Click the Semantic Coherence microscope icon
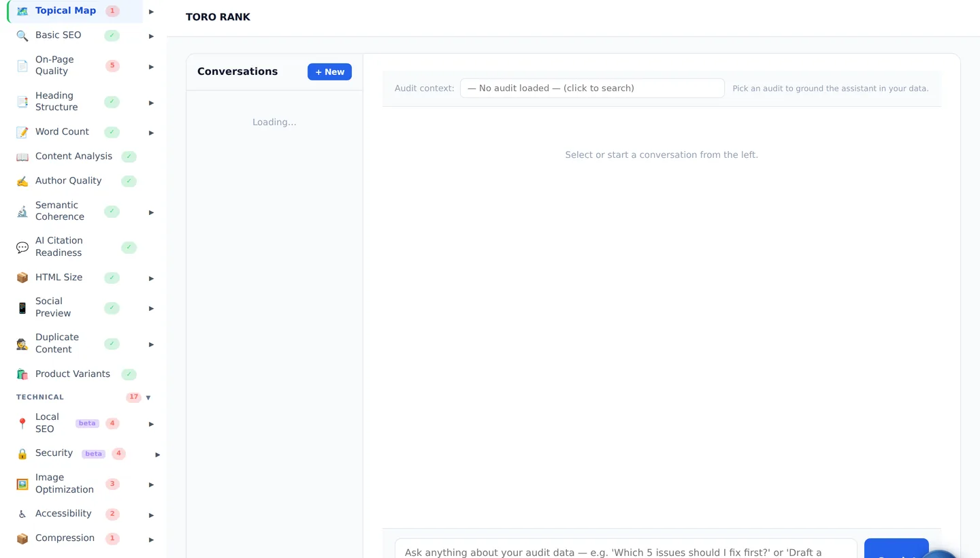The height and width of the screenshot is (558, 980). (x=22, y=212)
